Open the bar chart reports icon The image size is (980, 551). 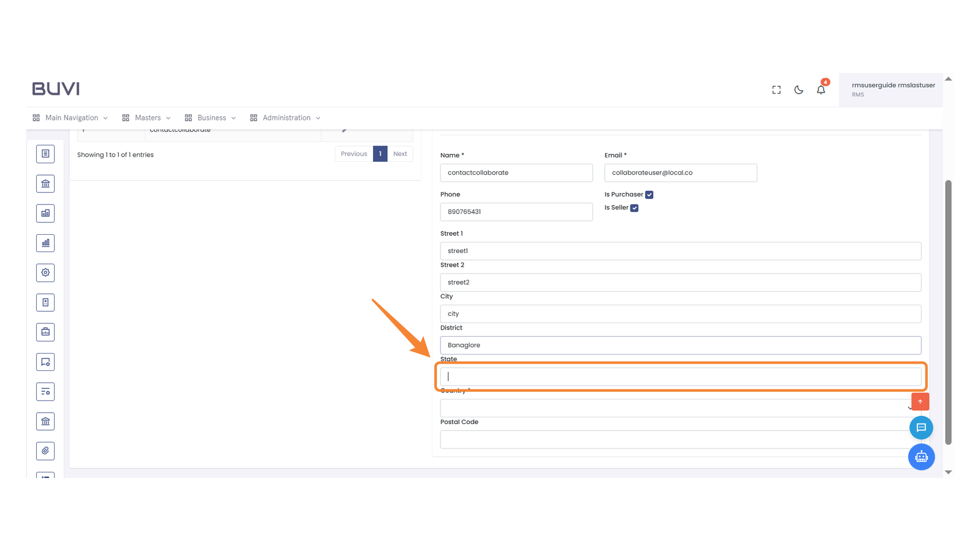click(x=45, y=243)
